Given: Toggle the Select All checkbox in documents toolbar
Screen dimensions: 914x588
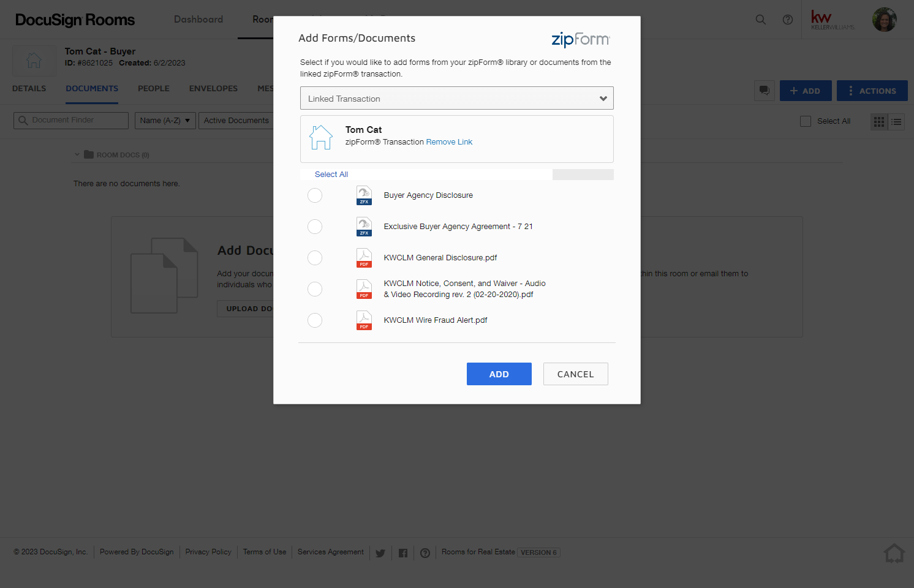Looking at the screenshot, I should (806, 121).
